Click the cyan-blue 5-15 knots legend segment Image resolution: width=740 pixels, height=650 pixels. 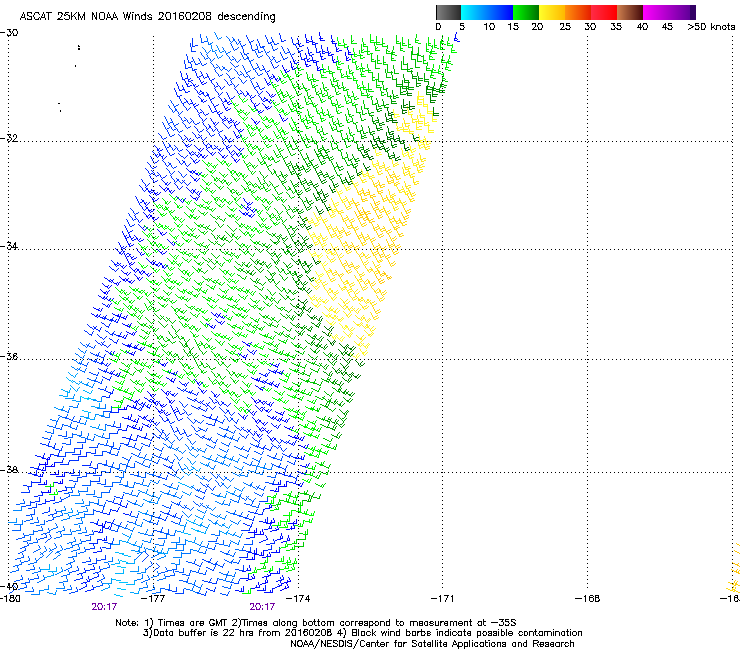[x=487, y=12]
